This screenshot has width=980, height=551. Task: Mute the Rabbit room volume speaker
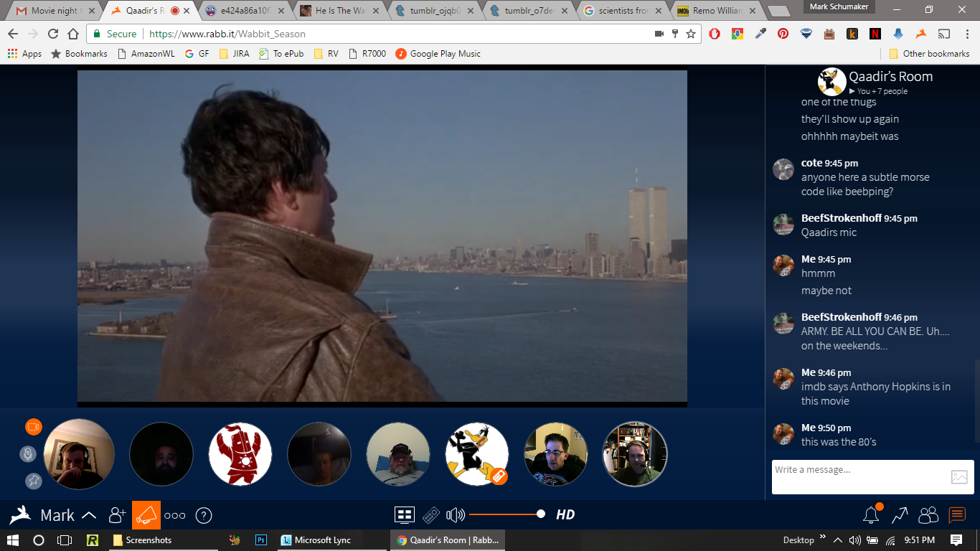tap(455, 514)
